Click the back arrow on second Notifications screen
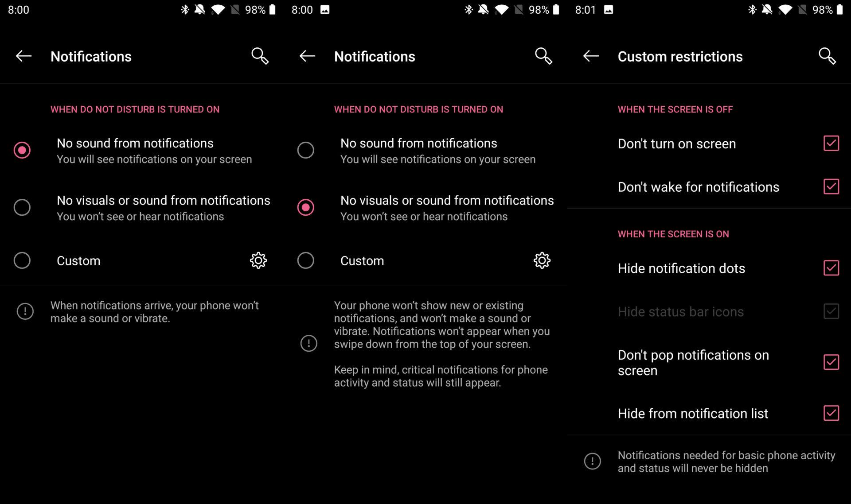The image size is (851, 504). point(307,56)
